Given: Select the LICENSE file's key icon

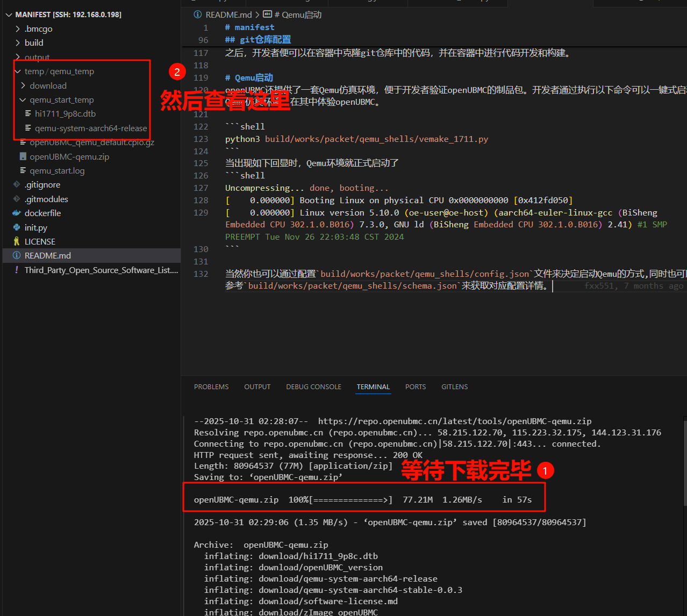Looking at the screenshot, I should 17,242.
